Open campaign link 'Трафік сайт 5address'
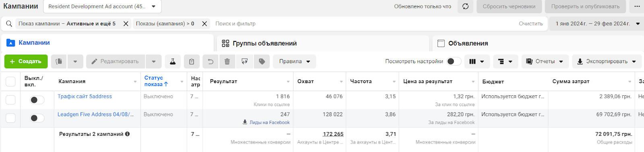Image resolution: width=644 pixels, height=152 pixels. click(x=85, y=97)
